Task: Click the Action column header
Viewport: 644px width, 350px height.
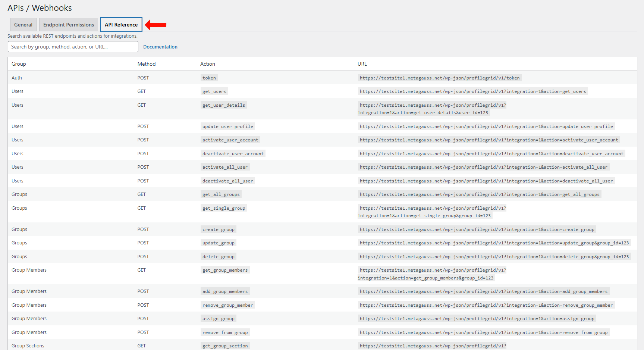Action: pos(207,64)
